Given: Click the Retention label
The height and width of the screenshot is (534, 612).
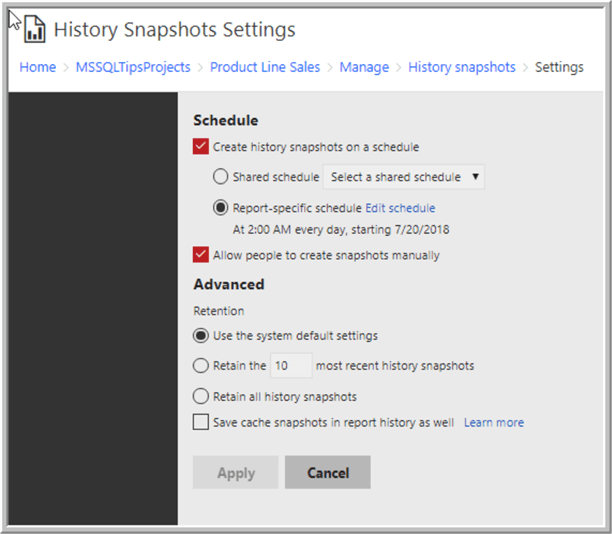Looking at the screenshot, I should 219,311.
